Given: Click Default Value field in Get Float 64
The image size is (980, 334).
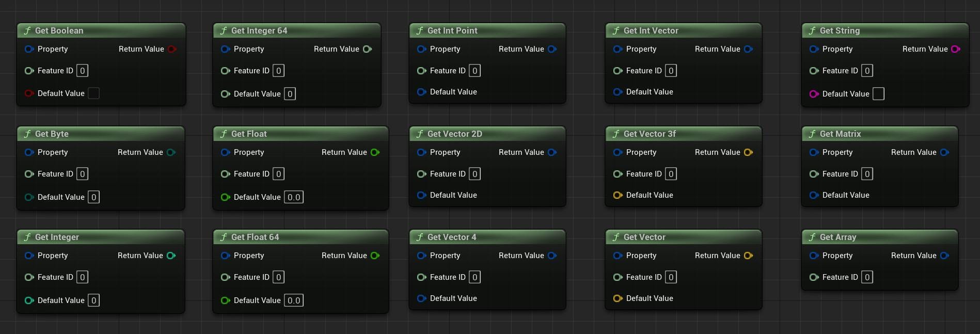Looking at the screenshot, I should pos(294,300).
